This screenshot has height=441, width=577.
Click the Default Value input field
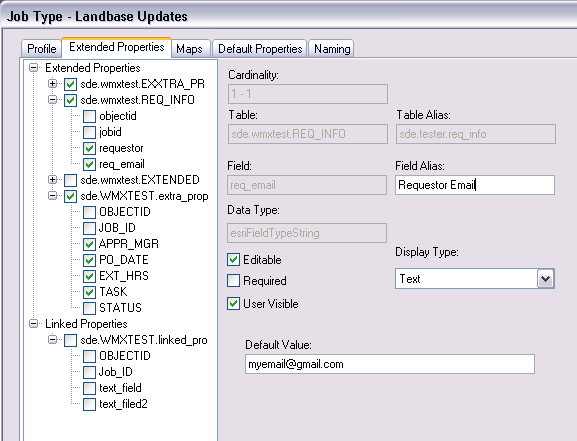tap(390, 364)
